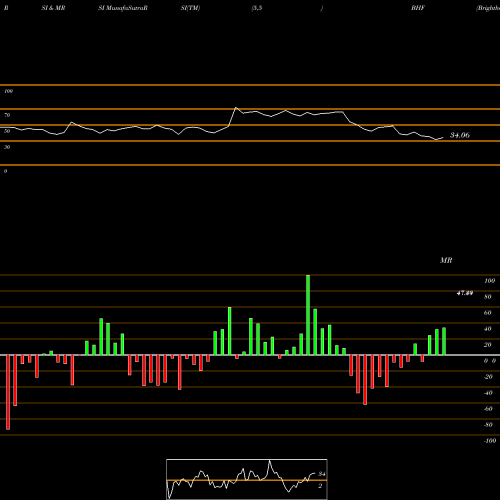Click the 'SI & MR' header label
Image resolution: width=500 pixels, height=500 pixels.
point(53,8)
